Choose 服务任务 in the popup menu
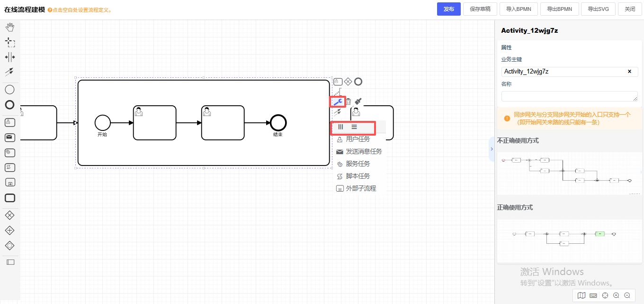 358,164
